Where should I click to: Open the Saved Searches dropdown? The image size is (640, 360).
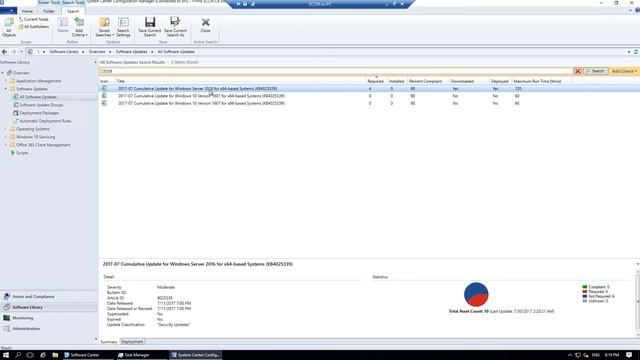(104, 27)
